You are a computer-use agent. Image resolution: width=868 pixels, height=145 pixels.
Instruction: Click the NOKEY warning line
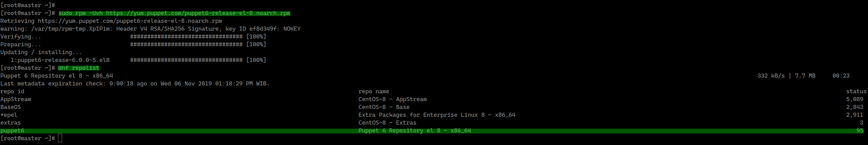150,29
